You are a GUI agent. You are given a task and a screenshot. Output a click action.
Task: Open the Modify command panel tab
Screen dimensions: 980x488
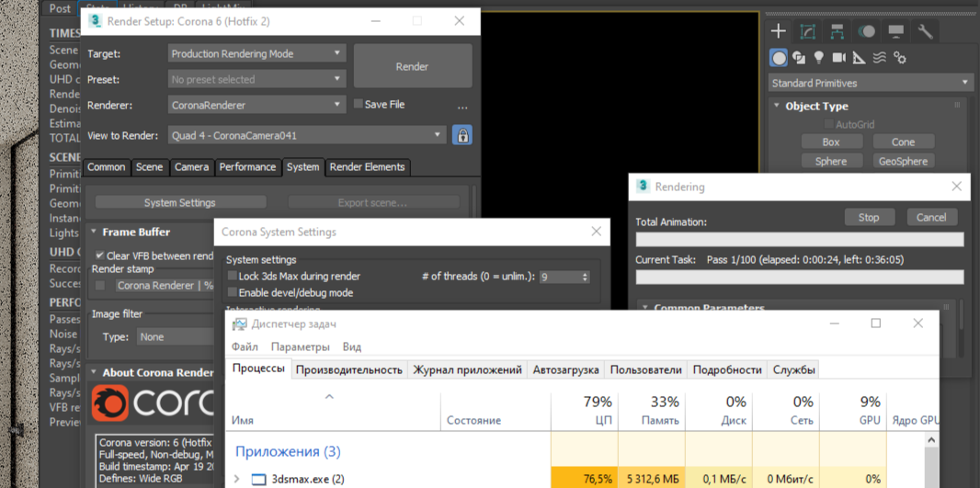807,31
